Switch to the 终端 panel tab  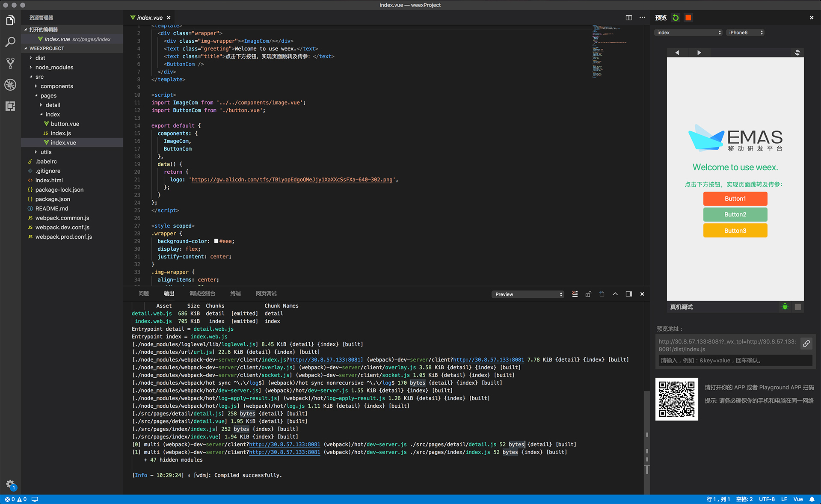(235, 294)
